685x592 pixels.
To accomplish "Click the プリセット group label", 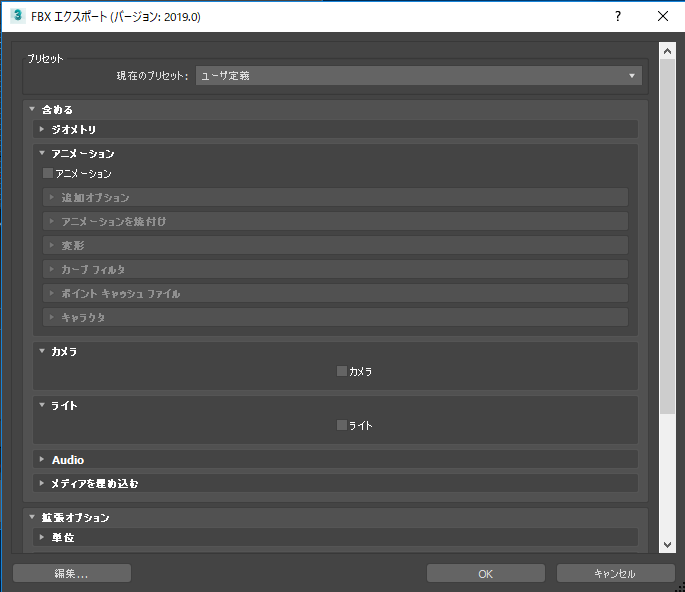I will point(45,59).
